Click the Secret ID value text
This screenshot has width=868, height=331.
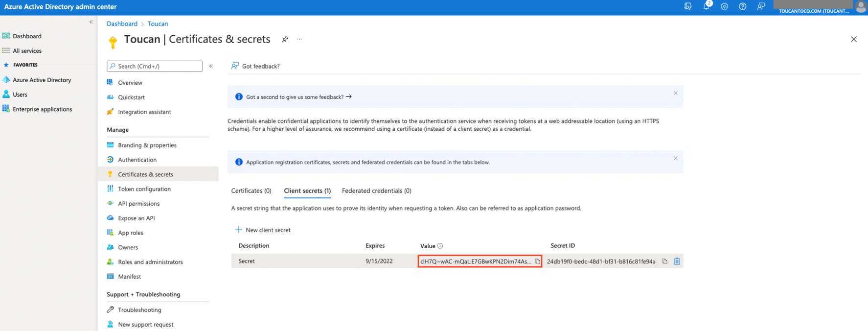(601, 261)
